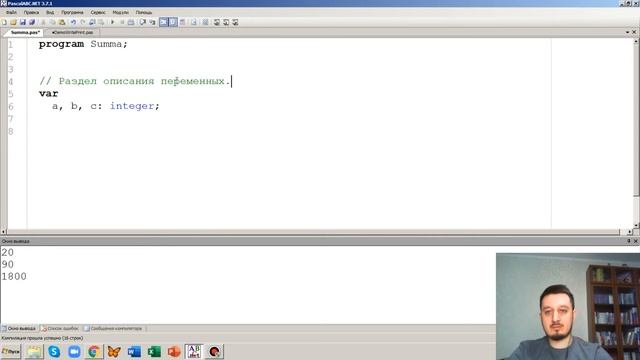
Task: Switch to the Summa.pas tab
Action: pyautogui.click(x=25, y=32)
